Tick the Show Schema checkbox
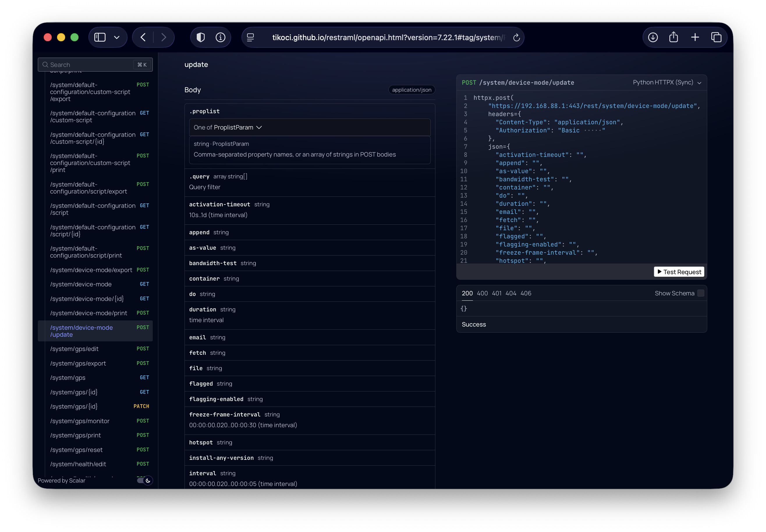766x532 pixels. [x=701, y=293]
